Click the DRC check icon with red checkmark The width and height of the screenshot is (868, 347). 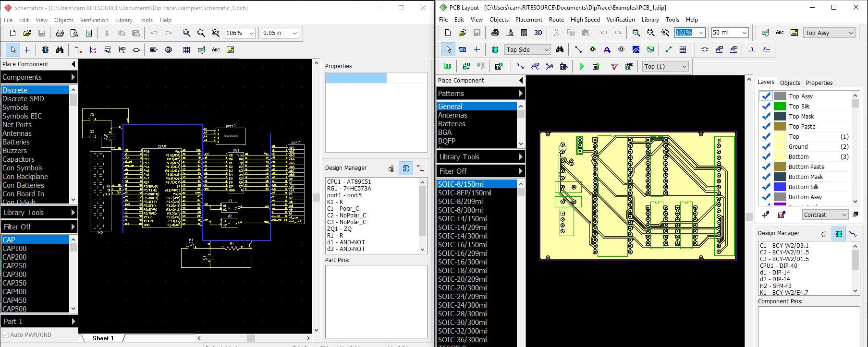tap(614, 67)
